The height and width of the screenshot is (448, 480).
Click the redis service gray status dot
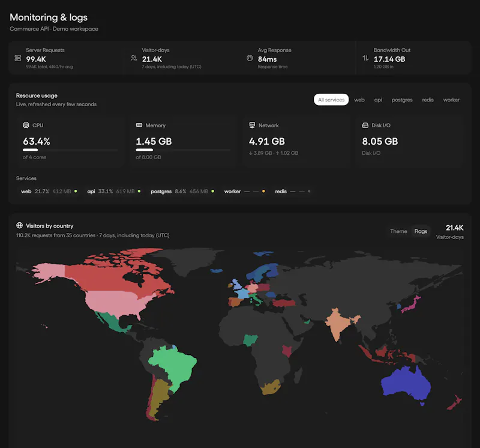coord(309,191)
